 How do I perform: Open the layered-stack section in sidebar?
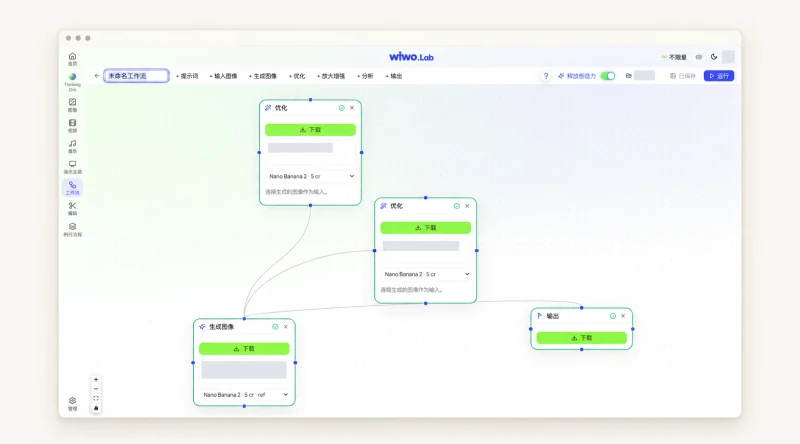pyautogui.click(x=72, y=230)
